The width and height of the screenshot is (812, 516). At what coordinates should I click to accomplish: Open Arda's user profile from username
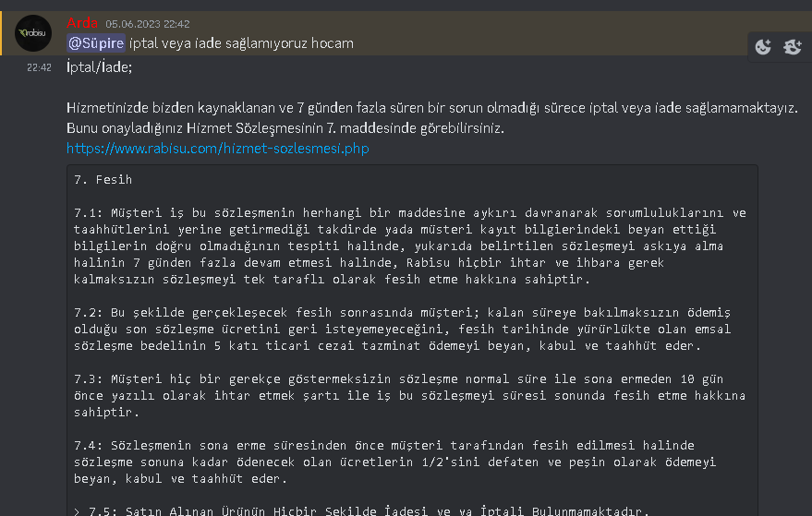[x=82, y=23]
